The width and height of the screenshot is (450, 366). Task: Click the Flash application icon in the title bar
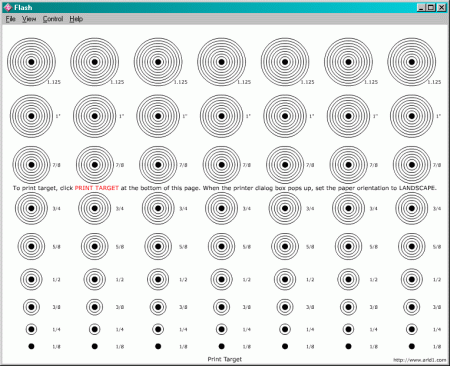[8, 7]
